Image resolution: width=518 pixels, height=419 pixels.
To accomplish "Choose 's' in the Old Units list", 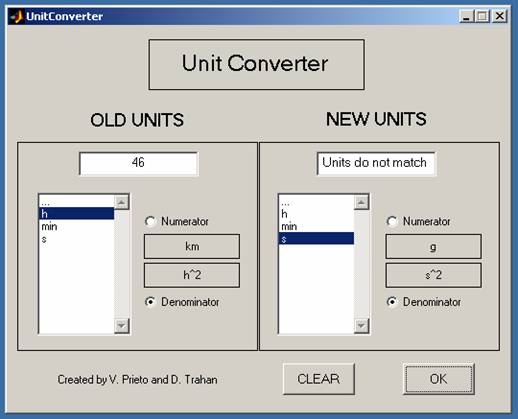I will 77,239.
